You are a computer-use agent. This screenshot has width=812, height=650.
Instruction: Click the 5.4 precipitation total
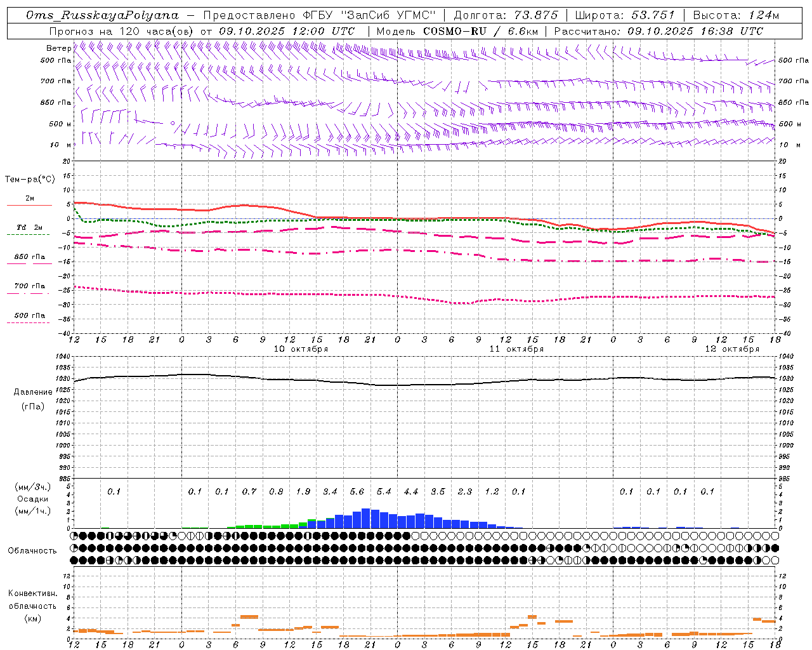[384, 491]
